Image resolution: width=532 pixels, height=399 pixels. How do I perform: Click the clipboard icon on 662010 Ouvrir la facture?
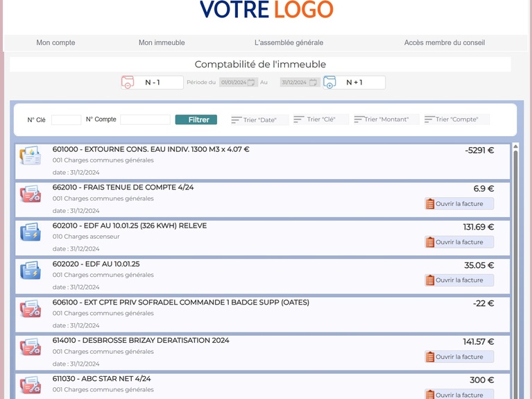pyautogui.click(x=430, y=204)
